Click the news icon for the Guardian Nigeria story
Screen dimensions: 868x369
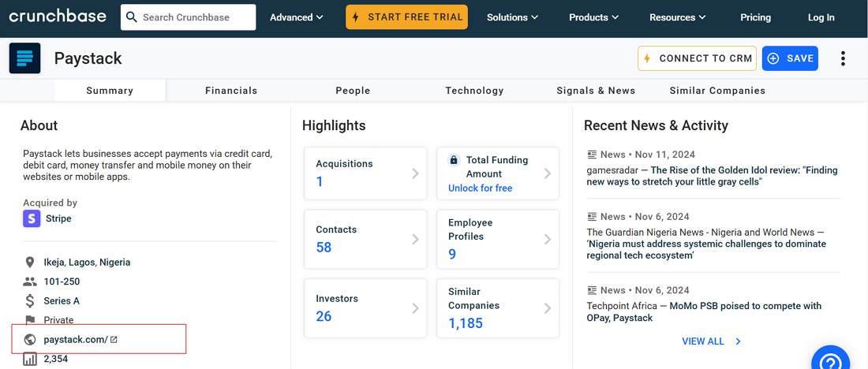point(593,217)
